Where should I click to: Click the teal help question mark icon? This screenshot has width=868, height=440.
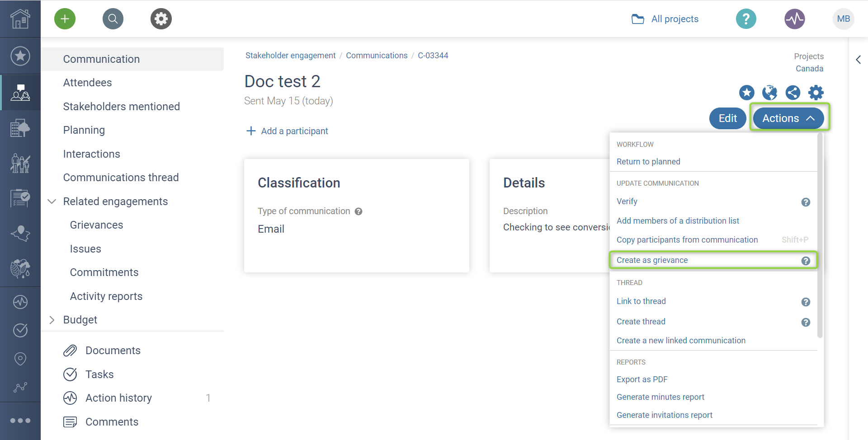pyautogui.click(x=746, y=19)
